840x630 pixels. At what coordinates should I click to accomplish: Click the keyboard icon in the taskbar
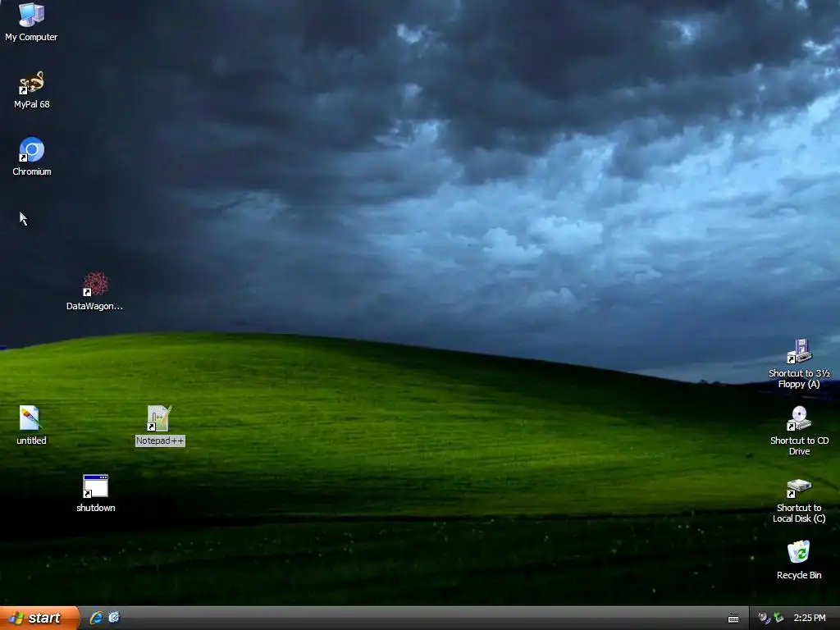(733, 619)
